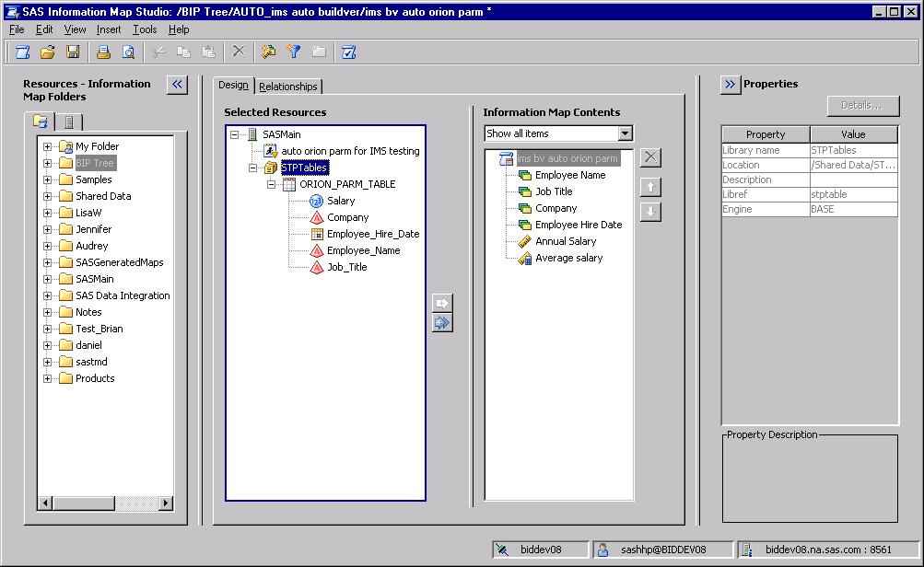Select the folders view tab icon
The height and width of the screenshot is (567, 924).
41,121
